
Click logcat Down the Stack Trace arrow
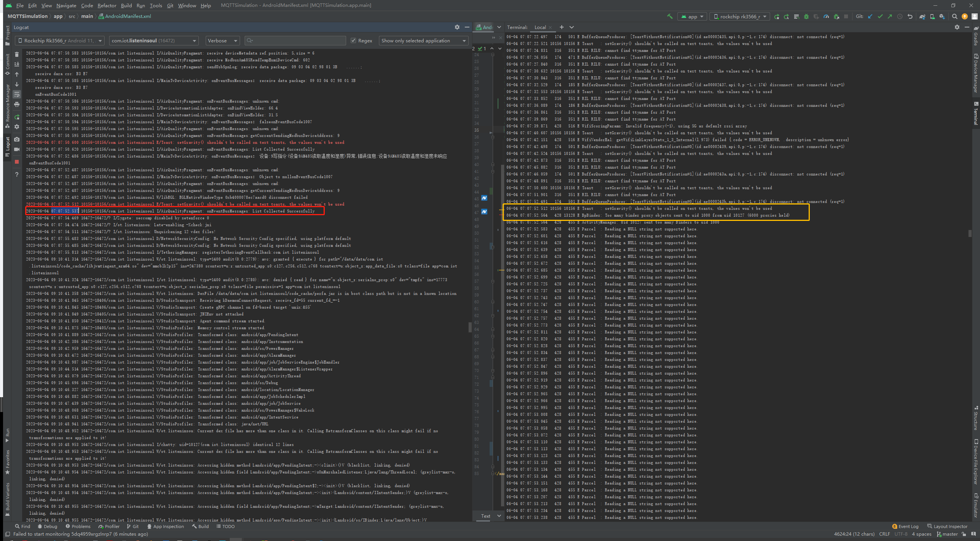point(17,84)
